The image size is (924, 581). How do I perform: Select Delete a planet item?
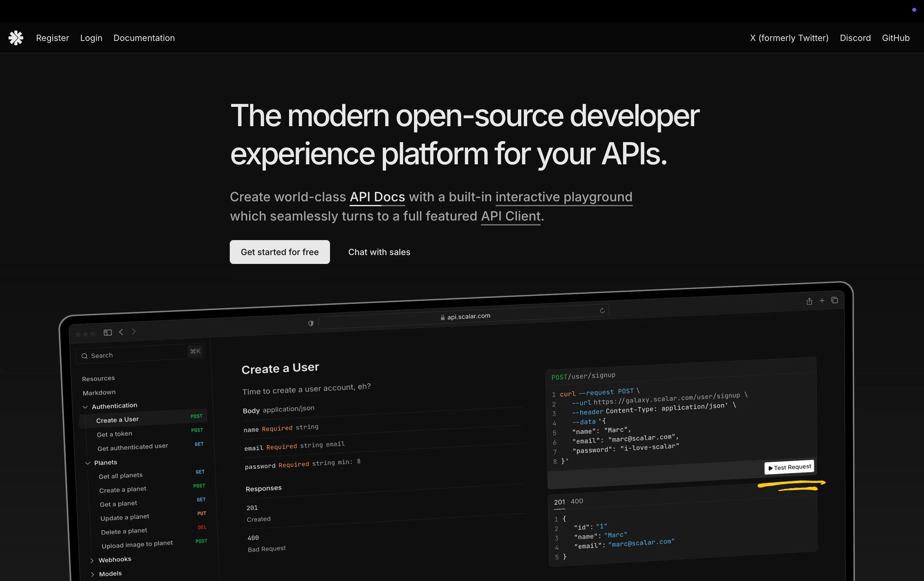124,532
